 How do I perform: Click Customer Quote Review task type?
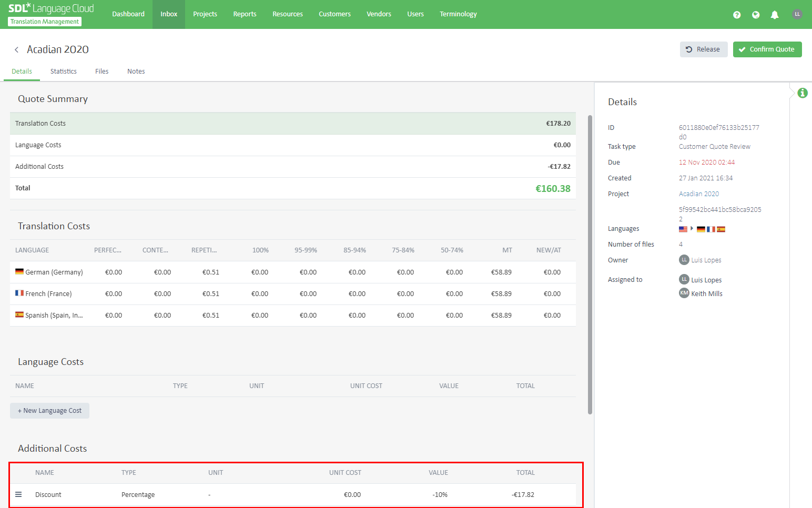715,147
